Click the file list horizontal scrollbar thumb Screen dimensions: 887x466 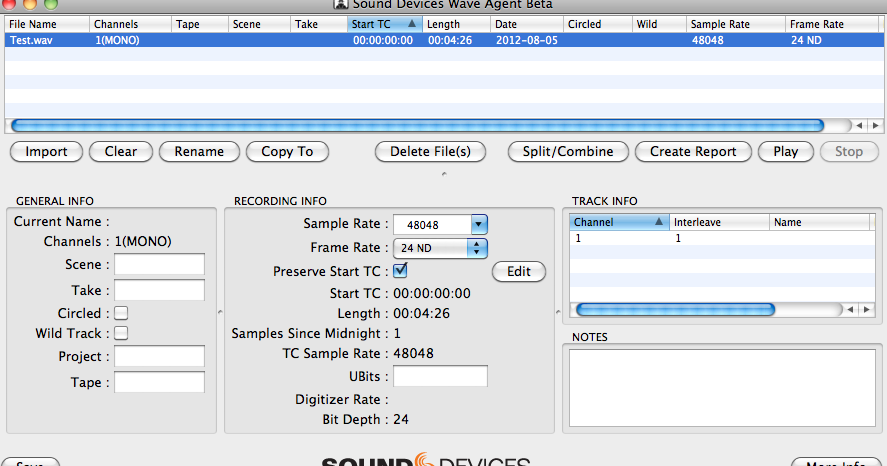point(417,126)
